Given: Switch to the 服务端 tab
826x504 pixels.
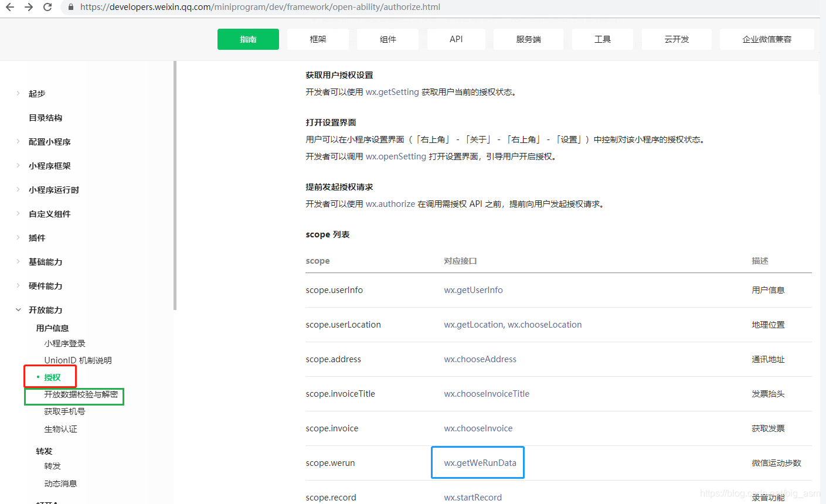Looking at the screenshot, I should [x=528, y=39].
